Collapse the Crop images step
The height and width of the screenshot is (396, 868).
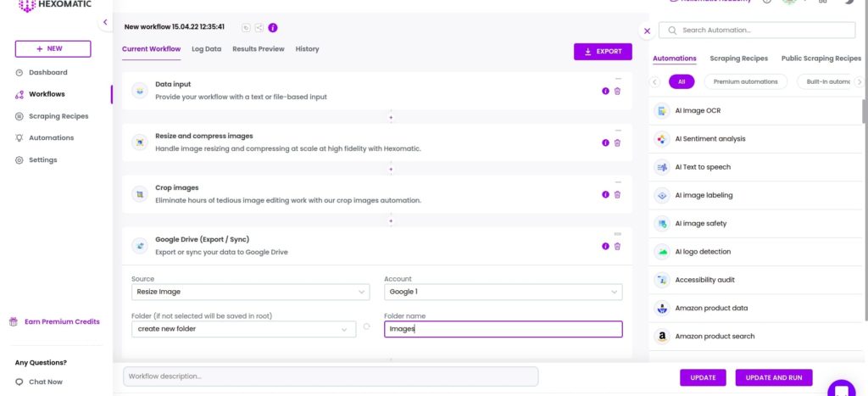[x=618, y=182]
